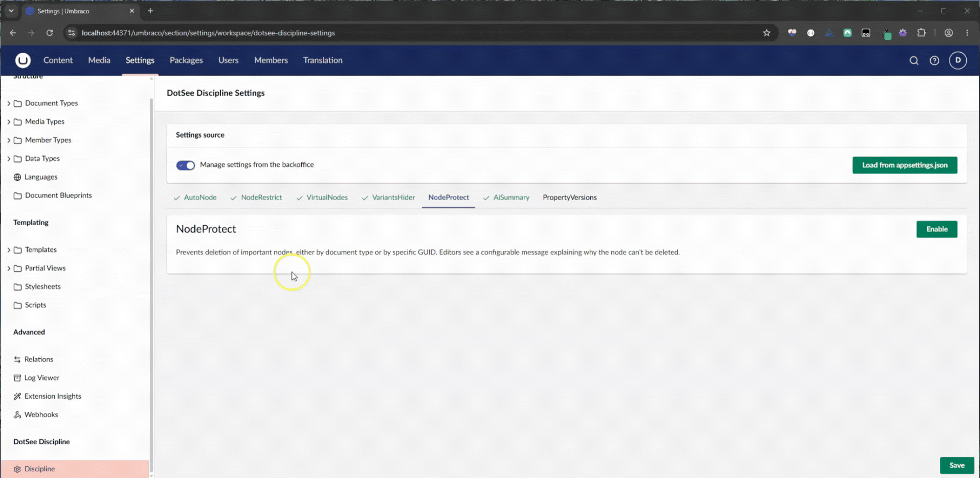Expand the Member Types tree node
This screenshot has height=478, width=980.
pyautogui.click(x=9, y=140)
